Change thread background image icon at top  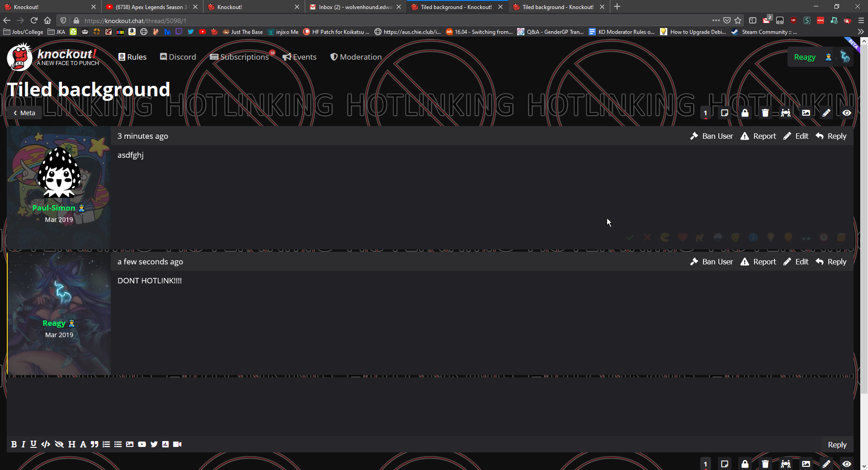coord(806,113)
